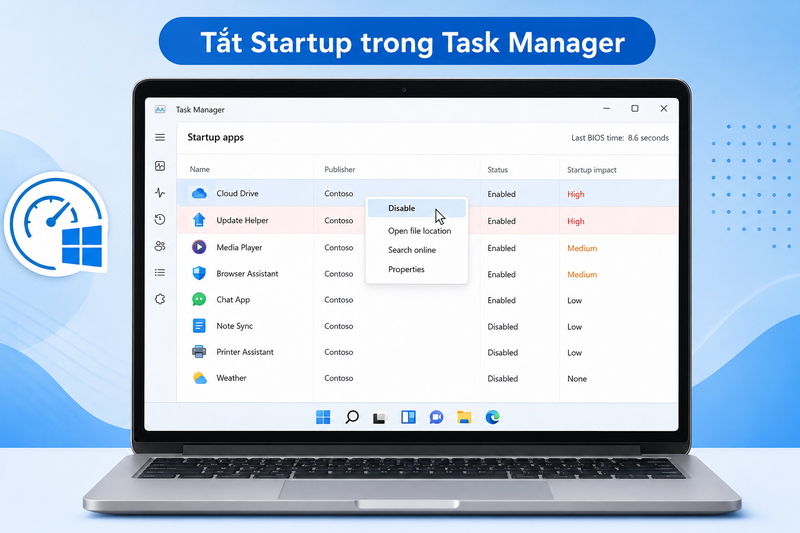Open the Performance sidebar icon
This screenshot has width=800, height=533.
tap(160, 166)
